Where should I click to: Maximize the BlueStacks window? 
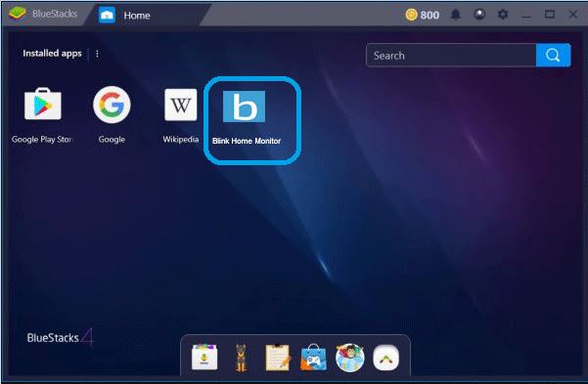pyautogui.click(x=550, y=15)
